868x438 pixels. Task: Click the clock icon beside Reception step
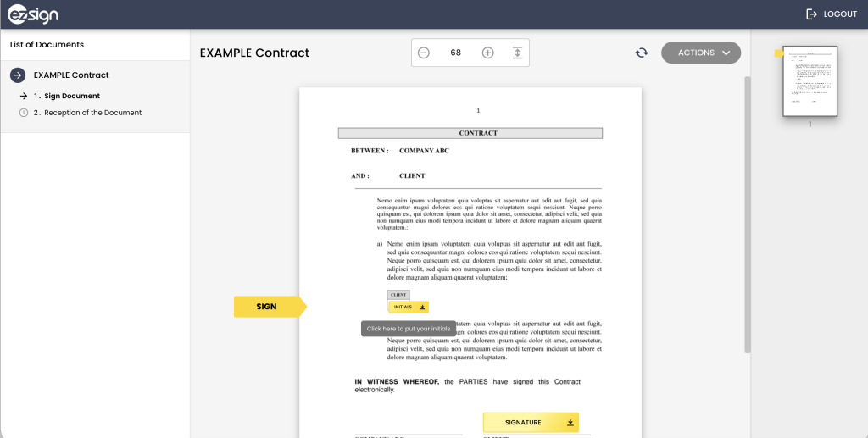click(24, 113)
